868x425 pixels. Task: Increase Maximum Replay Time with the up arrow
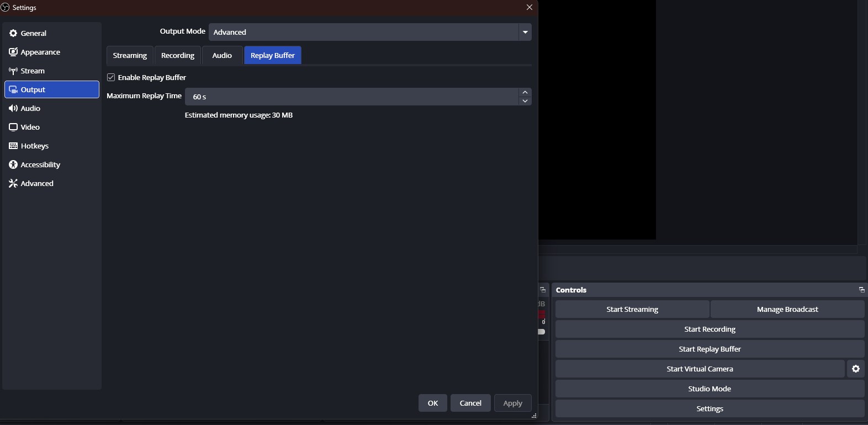[x=525, y=92]
